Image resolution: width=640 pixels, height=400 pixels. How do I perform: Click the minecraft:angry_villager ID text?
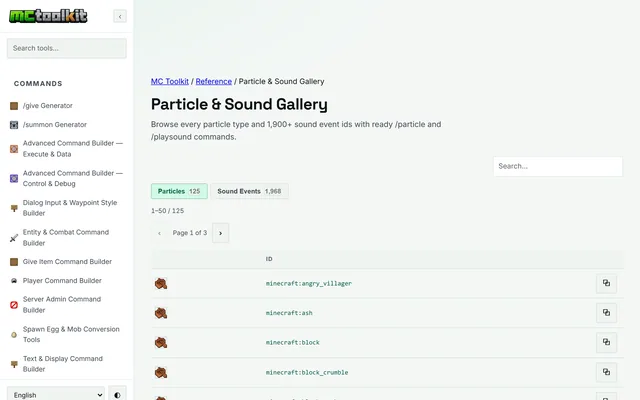coord(309,283)
